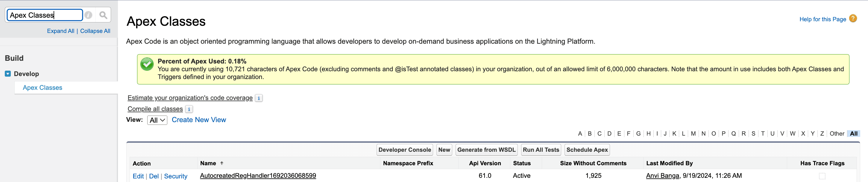
Task: Click info icon next to code coverage link
Action: pos(258,98)
